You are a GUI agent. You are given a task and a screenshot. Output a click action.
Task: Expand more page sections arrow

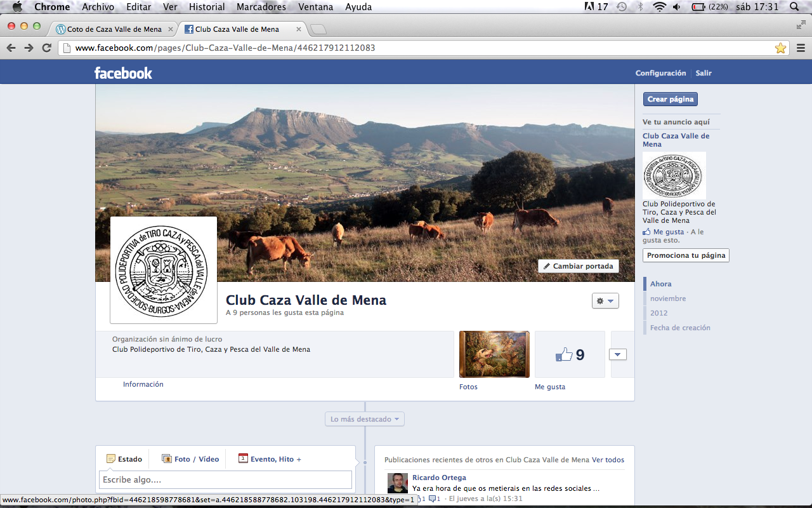617,354
